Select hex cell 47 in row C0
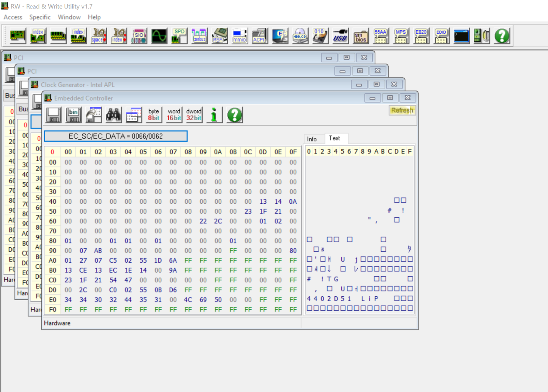Image resolution: width=548 pixels, height=392 pixels. click(x=128, y=280)
